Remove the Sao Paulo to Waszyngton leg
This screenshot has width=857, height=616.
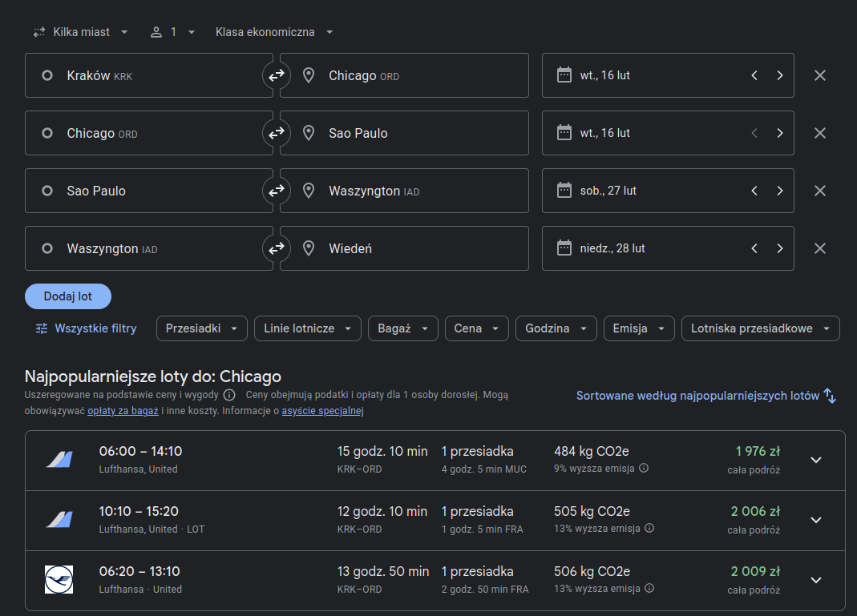[820, 191]
